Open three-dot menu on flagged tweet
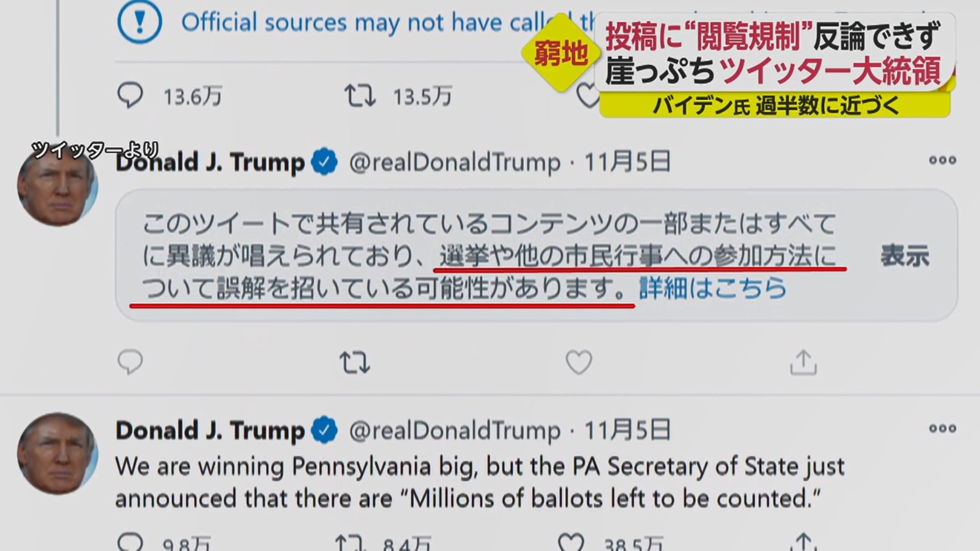 [x=942, y=160]
